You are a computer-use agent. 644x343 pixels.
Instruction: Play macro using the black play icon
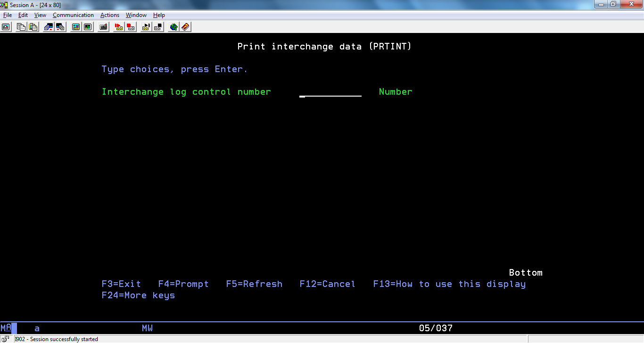[x=146, y=27]
